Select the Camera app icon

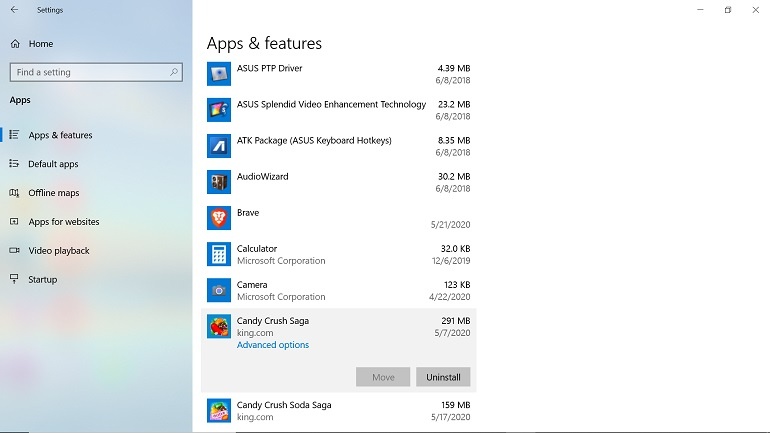point(219,290)
